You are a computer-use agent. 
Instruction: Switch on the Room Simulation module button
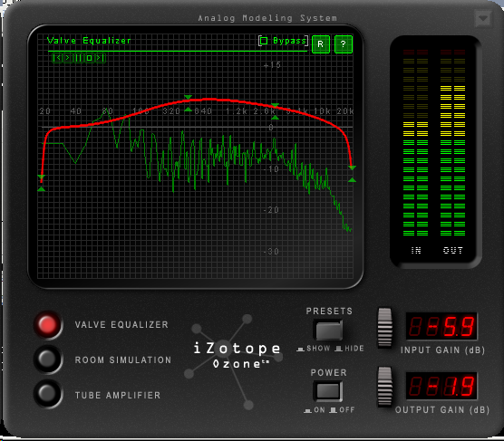pos(48,360)
